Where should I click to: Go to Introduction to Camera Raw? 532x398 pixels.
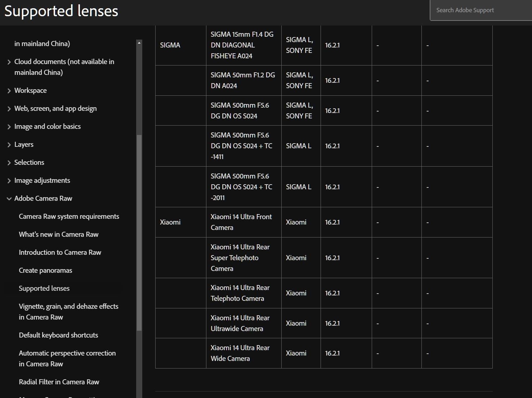[x=60, y=252]
